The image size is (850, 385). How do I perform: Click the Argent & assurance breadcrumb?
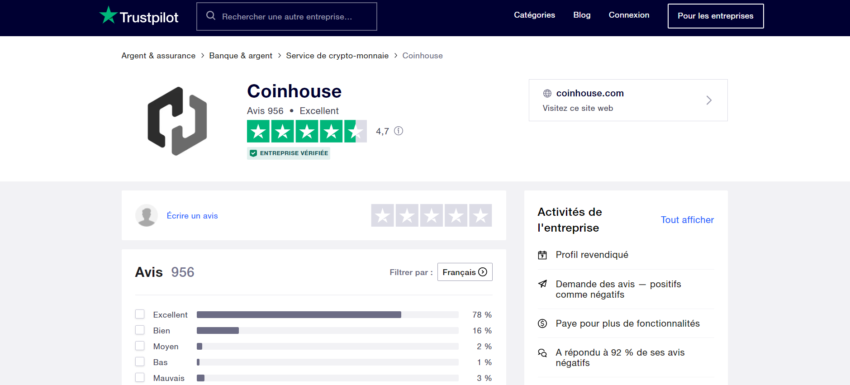158,56
